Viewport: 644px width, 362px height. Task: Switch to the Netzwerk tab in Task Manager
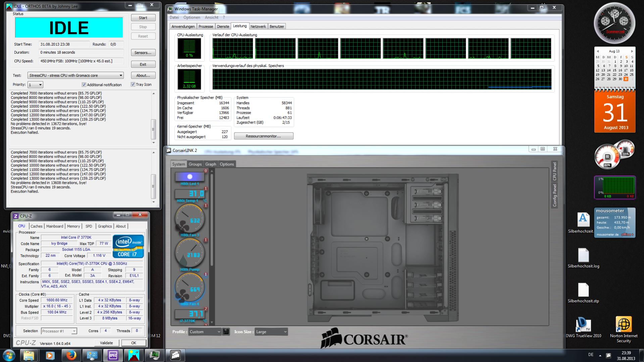(258, 27)
